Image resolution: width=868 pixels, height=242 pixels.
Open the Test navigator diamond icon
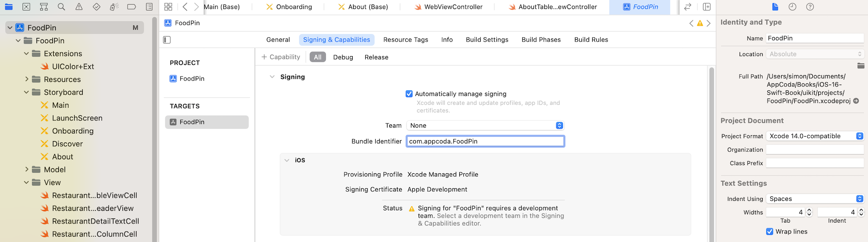[96, 7]
